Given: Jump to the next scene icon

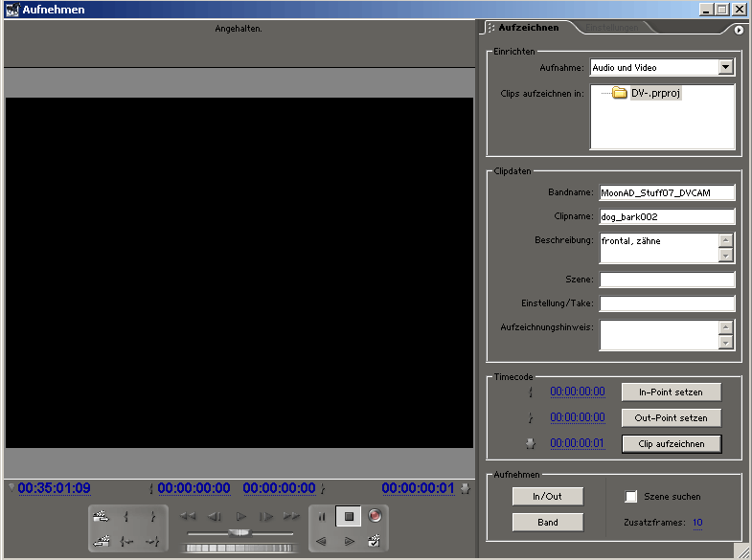Looking at the screenshot, I should pyautogui.click(x=101, y=516).
